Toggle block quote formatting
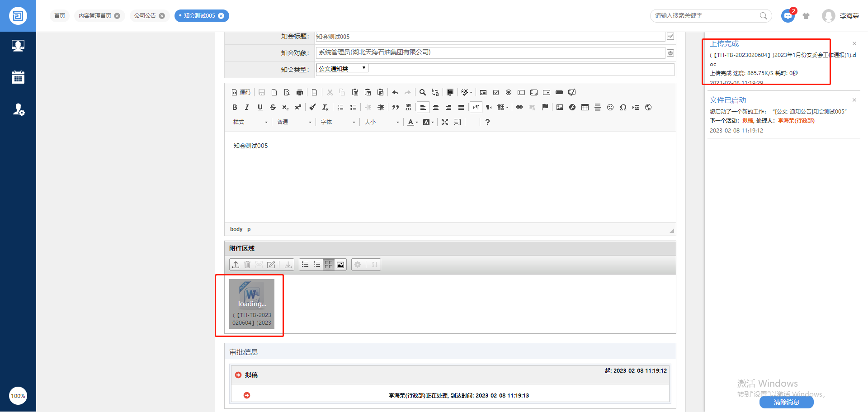Viewport: 868px width, 412px height. tap(396, 107)
